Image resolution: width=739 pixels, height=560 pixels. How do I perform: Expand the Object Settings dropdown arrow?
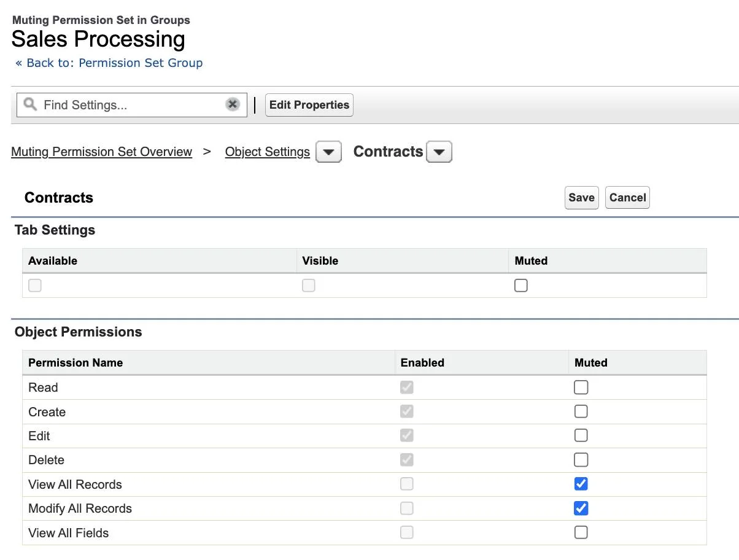[x=328, y=152]
